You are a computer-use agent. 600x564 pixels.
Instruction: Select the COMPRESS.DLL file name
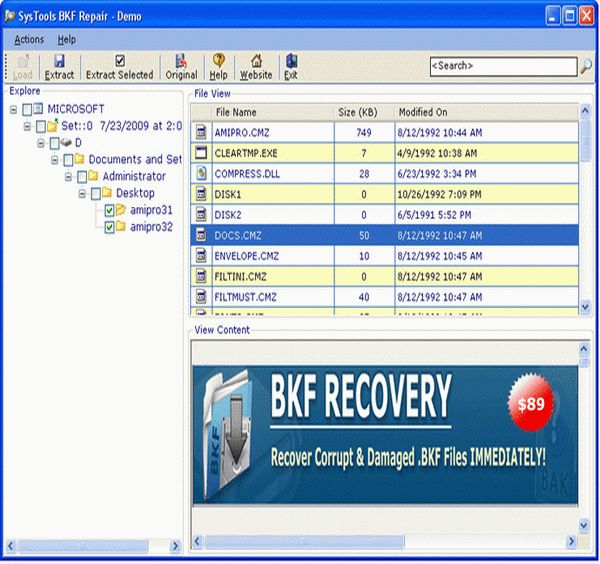coord(247,174)
